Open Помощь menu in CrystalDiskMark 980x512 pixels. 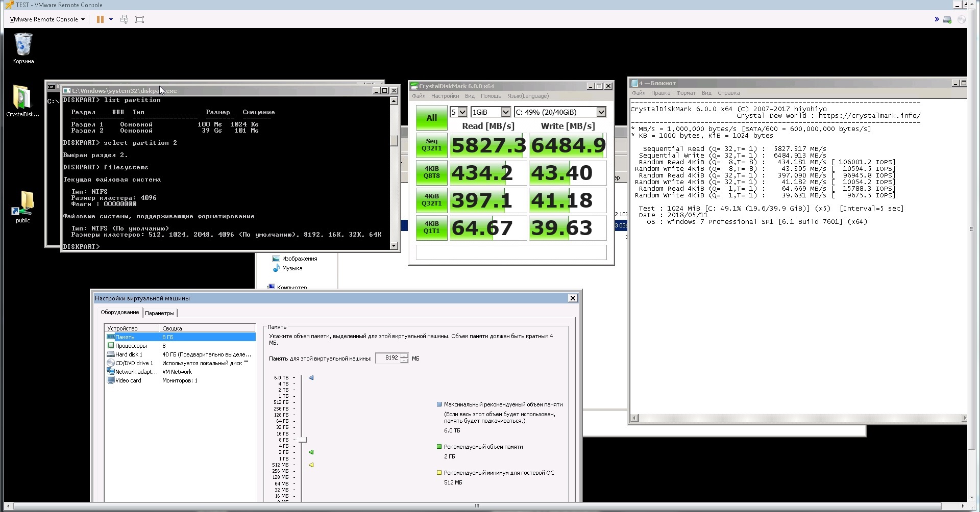point(491,96)
